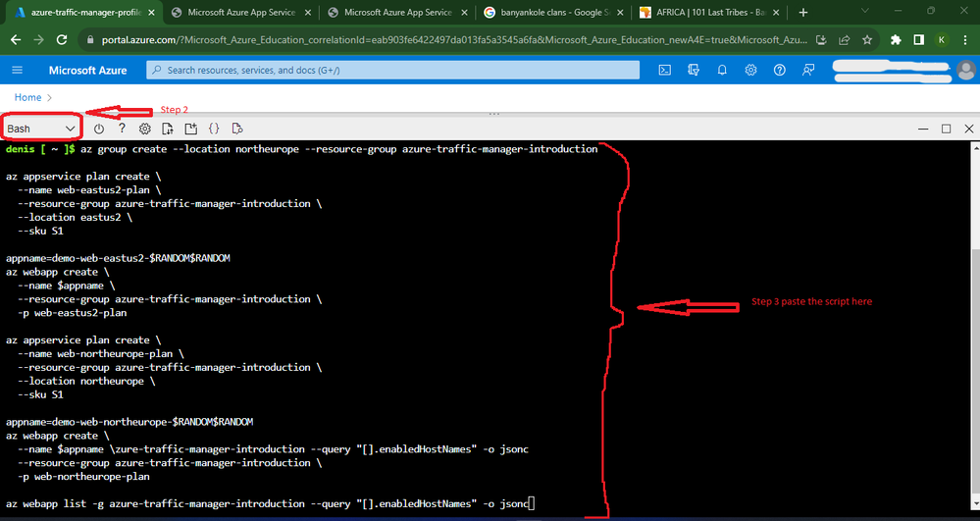Open Cloud Shell settings gear
The width and height of the screenshot is (980, 521).
pos(145,129)
